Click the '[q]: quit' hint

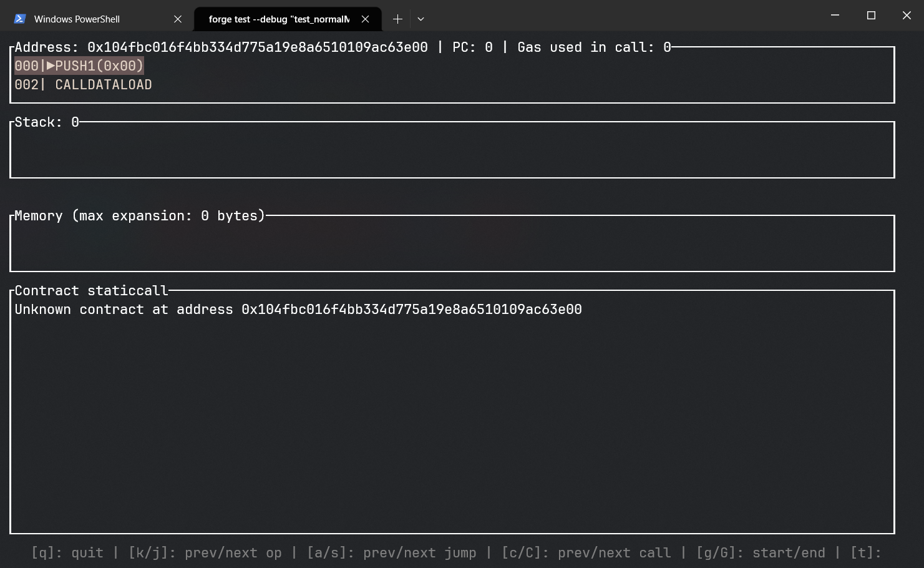pyautogui.click(x=67, y=553)
